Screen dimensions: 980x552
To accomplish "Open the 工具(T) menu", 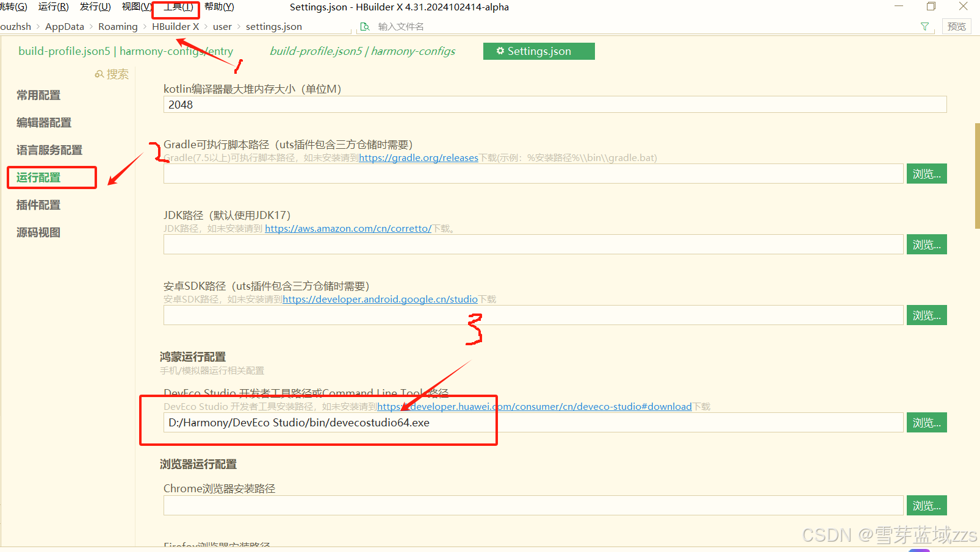I will pyautogui.click(x=178, y=7).
